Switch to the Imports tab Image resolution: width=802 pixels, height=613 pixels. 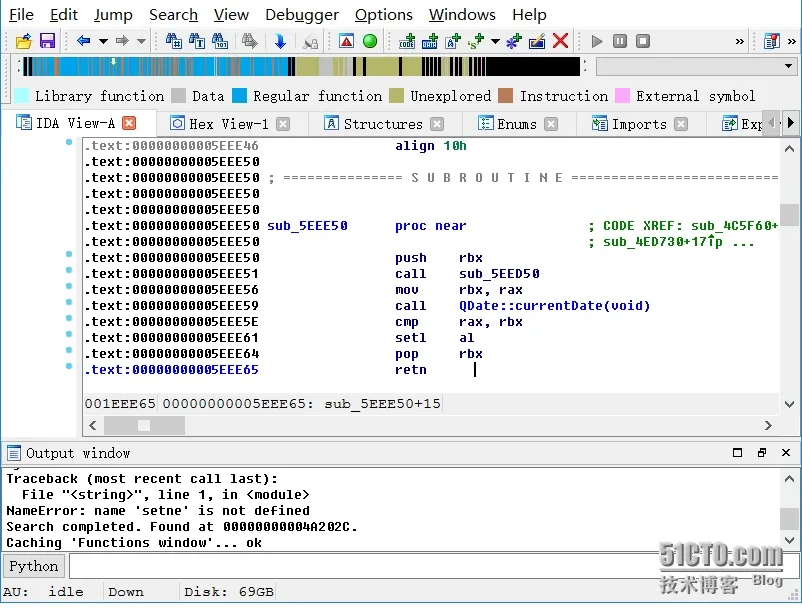(x=639, y=124)
